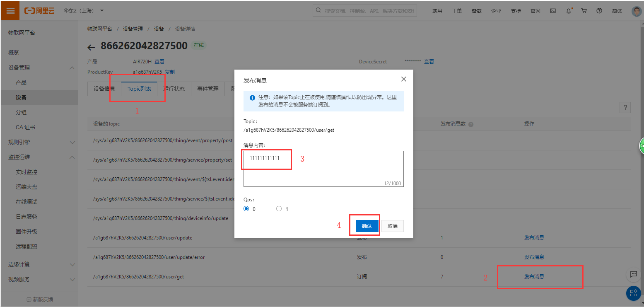Click the 确认 button in dialog

tap(367, 226)
